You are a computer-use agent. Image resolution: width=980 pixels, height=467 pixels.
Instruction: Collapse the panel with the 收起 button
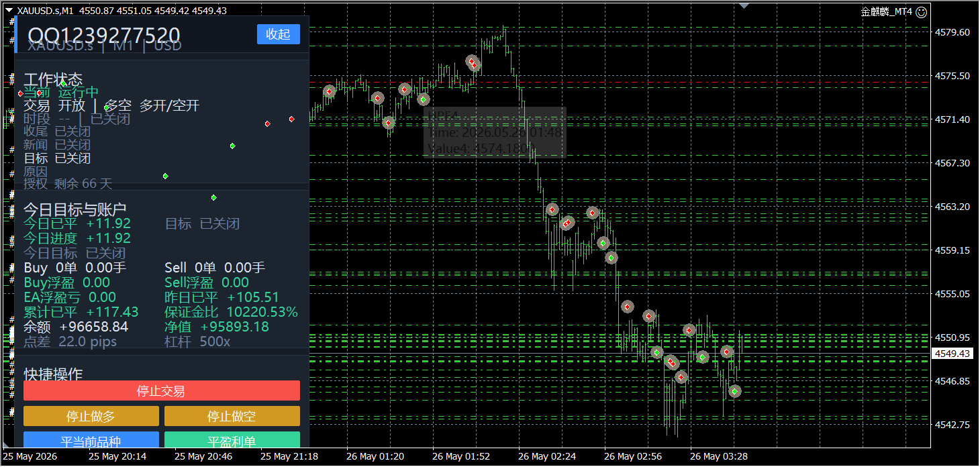tap(279, 34)
